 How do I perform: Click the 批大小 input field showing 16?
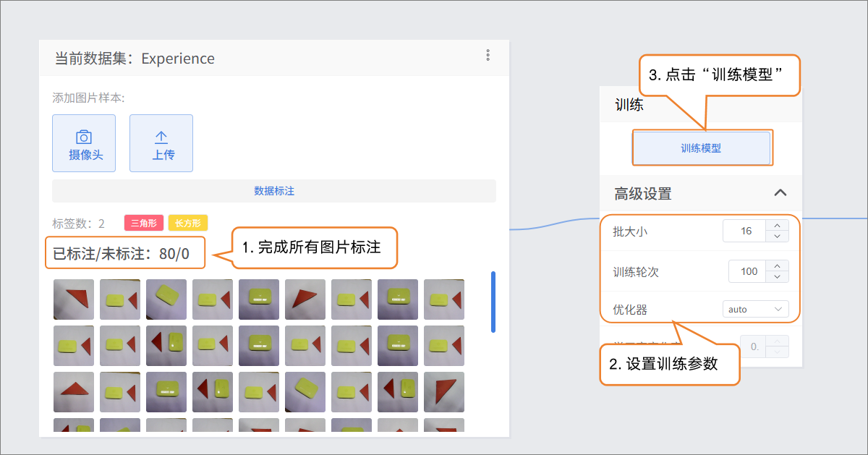pyautogui.click(x=745, y=231)
